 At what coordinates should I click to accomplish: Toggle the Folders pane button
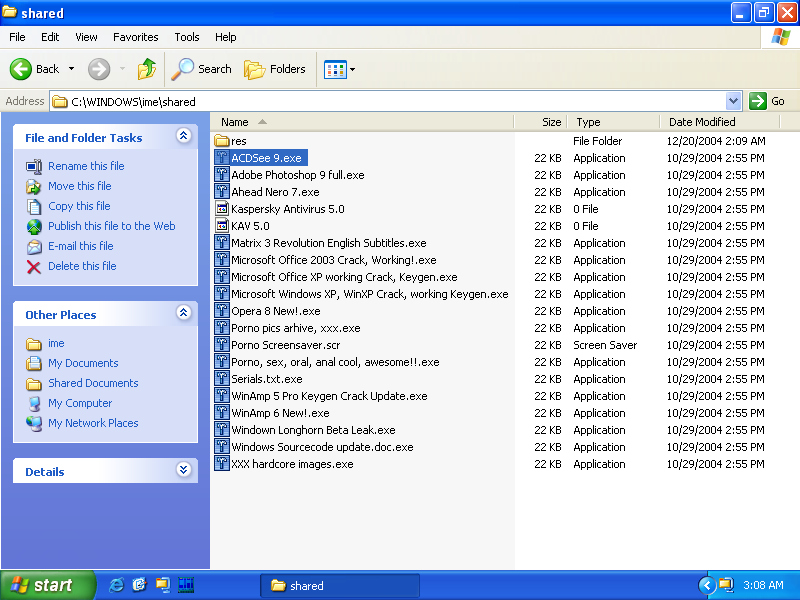pyautogui.click(x=274, y=69)
